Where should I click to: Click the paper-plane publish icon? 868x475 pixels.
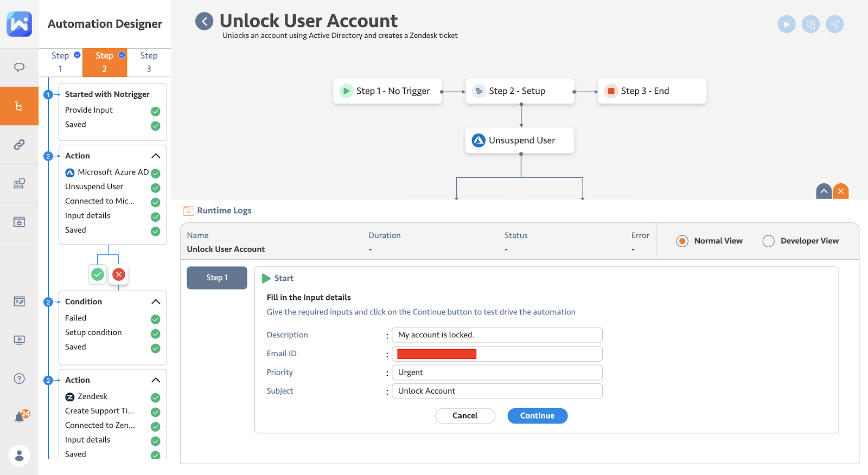[835, 24]
